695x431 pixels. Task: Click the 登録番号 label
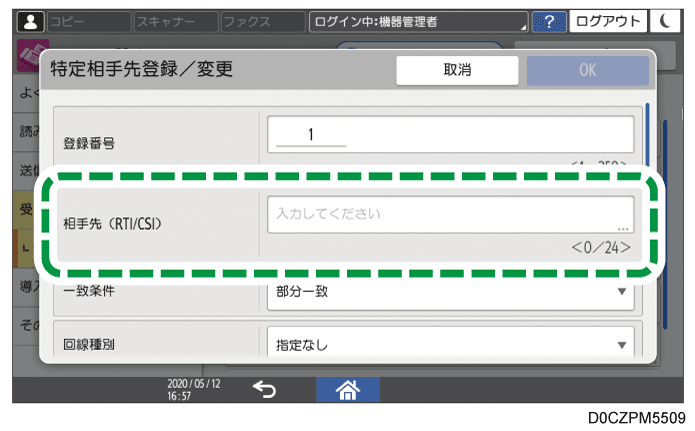(89, 143)
